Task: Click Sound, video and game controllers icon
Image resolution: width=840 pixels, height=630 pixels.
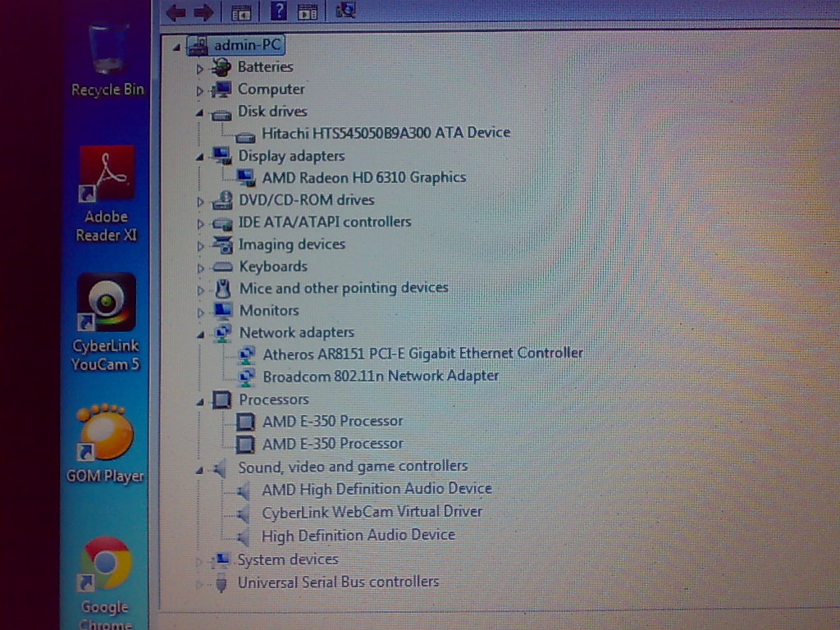Action: click(x=221, y=468)
